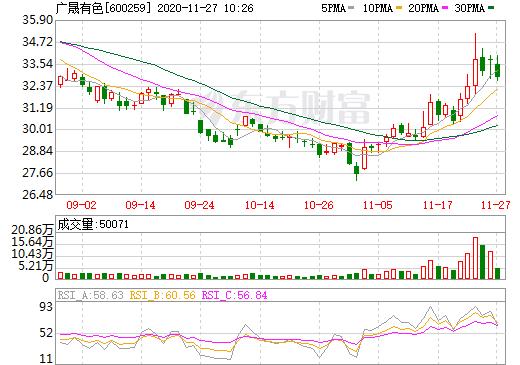This screenshot has width=520, height=365.
Task: Click the timestamp 2020-11-27 10:26
Action: pos(205,8)
